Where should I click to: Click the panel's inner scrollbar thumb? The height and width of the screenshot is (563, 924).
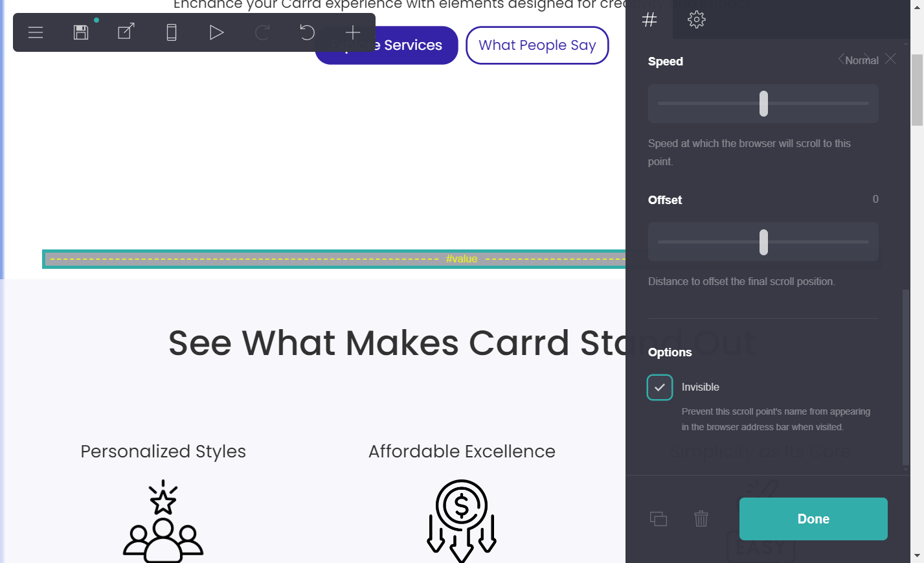point(905,378)
